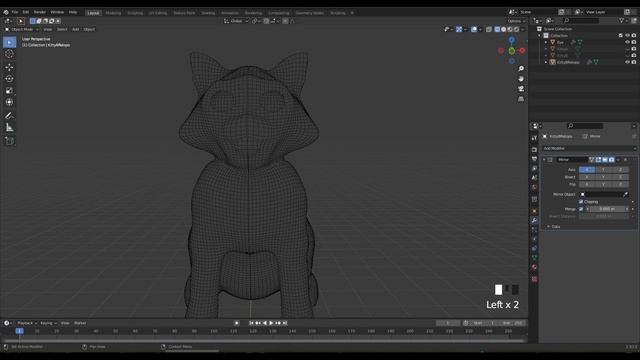
Task: Expand the KittyBRetopo outliner row
Action: (546, 62)
